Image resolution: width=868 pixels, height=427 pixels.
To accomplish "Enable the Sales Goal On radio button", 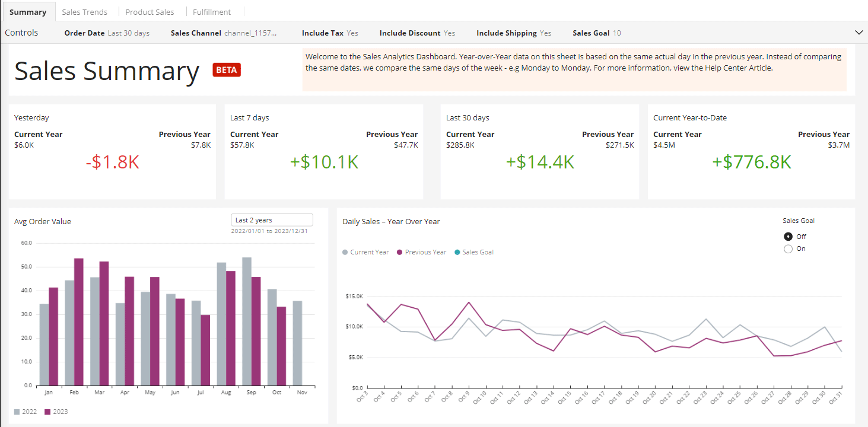I will point(787,248).
